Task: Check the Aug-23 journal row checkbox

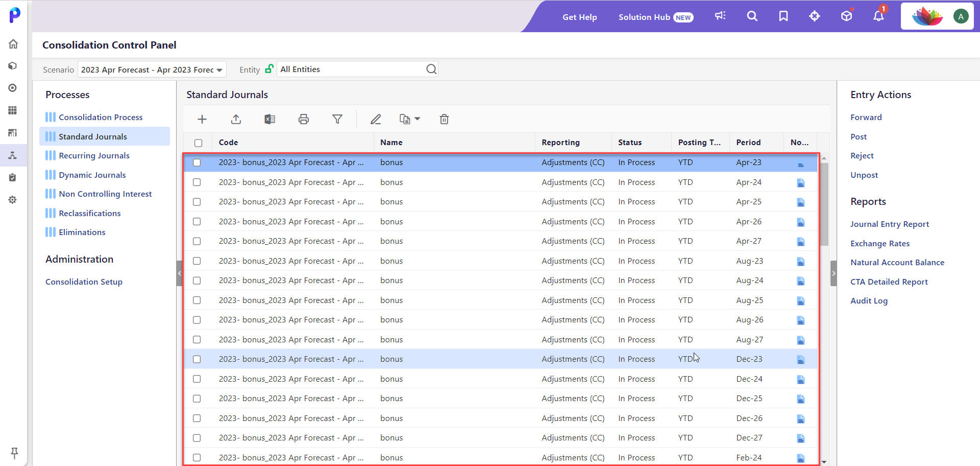Action: (x=197, y=261)
